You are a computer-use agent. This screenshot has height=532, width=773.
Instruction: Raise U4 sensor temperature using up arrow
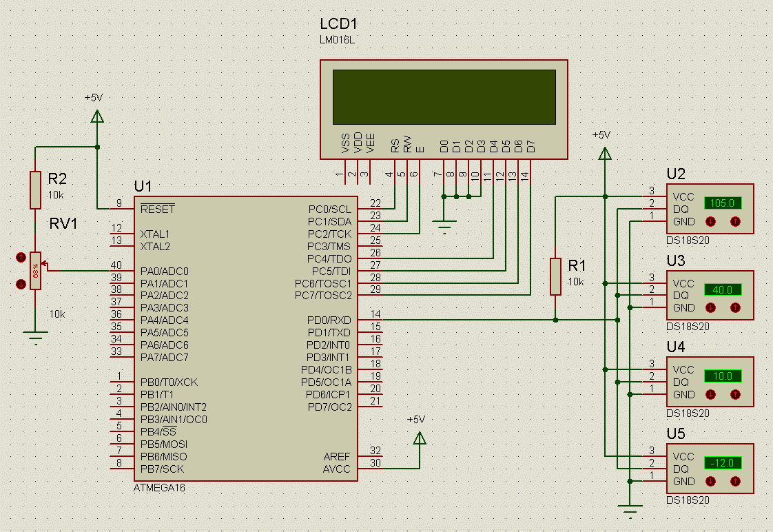[735, 394]
